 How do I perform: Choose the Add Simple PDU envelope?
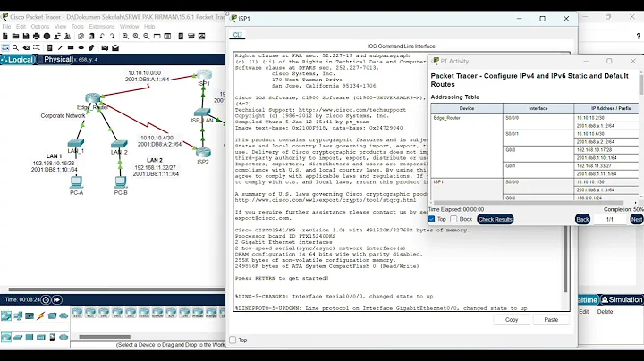coord(105,47)
